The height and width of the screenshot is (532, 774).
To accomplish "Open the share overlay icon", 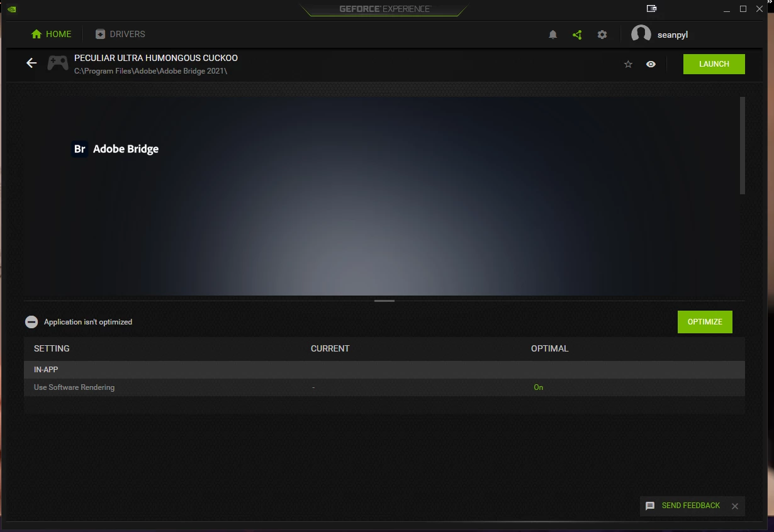I will tap(577, 35).
